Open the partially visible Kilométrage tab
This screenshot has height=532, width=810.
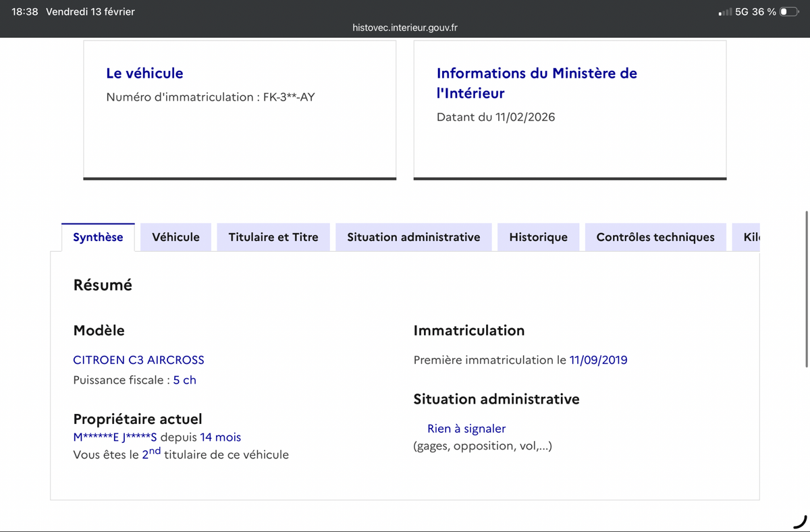click(751, 237)
